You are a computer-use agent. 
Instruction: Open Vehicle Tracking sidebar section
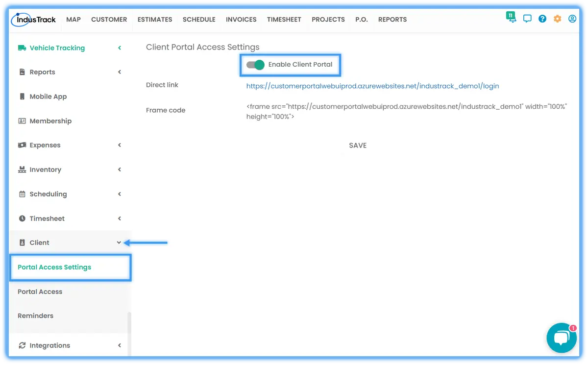coord(57,48)
